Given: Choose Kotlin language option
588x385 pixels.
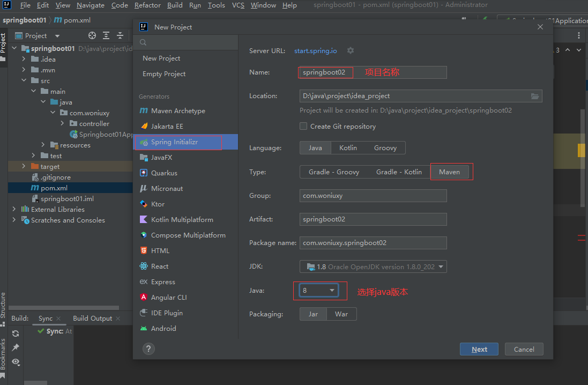Looking at the screenshot, I should coord(348,148).
